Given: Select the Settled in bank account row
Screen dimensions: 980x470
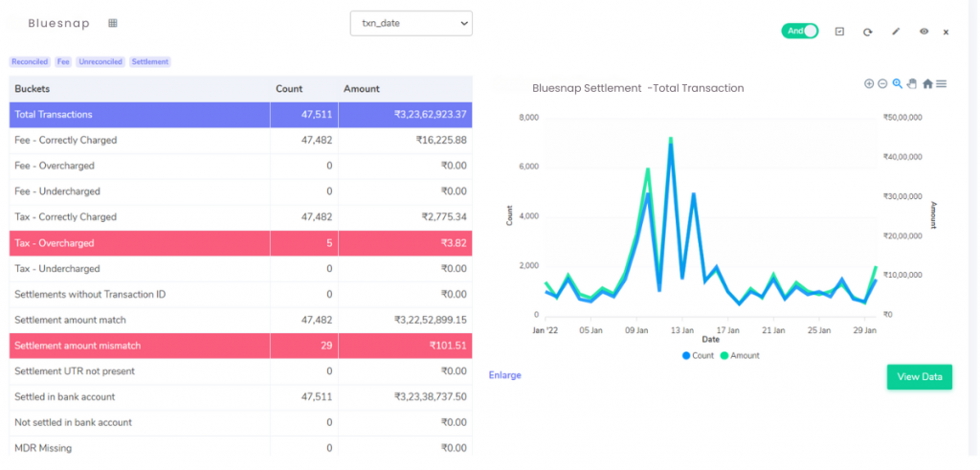Looking at the screenshot, I should coord(240,397).
